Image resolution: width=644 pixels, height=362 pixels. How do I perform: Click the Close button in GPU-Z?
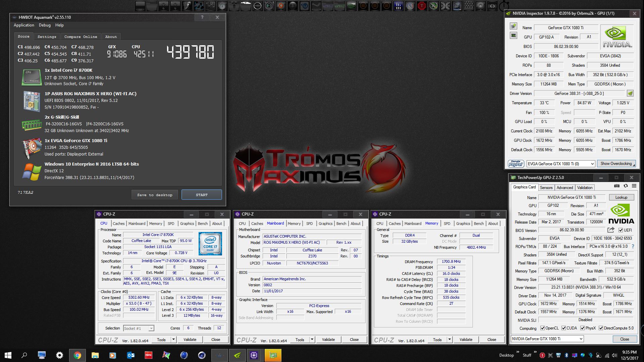[625, 339]
